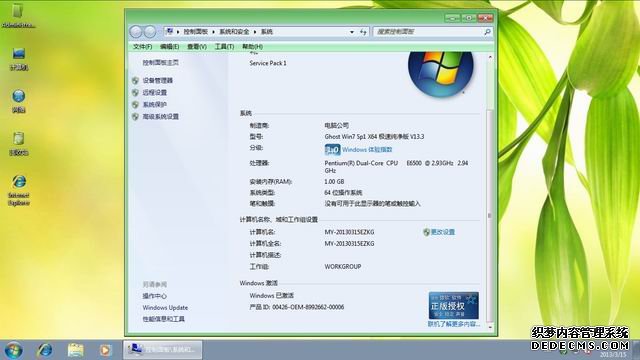Viewport: 640px width, 360px height.
Task: Select computer name MY-20130315EZKG beside 计算机名
Action: coord(349,232)
